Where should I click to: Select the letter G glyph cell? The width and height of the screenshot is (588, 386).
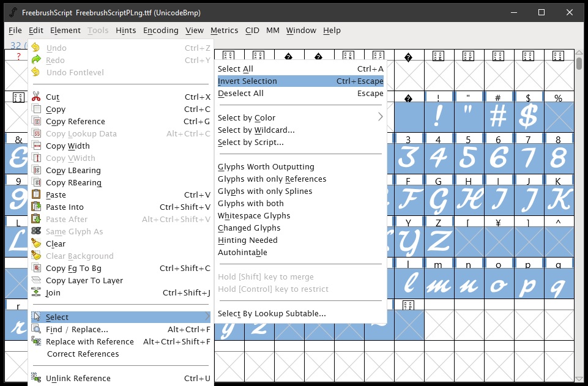(x=439, y=200)
